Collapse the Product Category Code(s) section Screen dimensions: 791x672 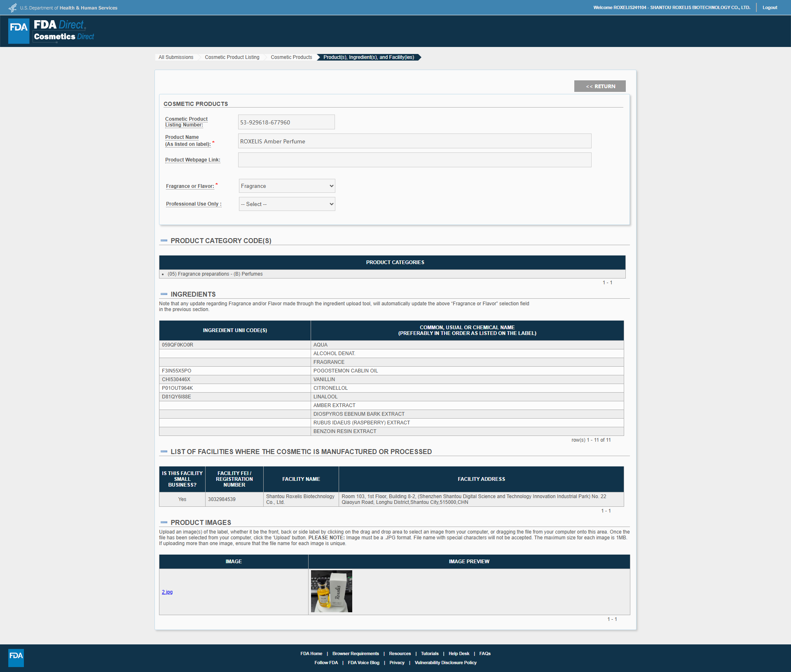[164, 241]
